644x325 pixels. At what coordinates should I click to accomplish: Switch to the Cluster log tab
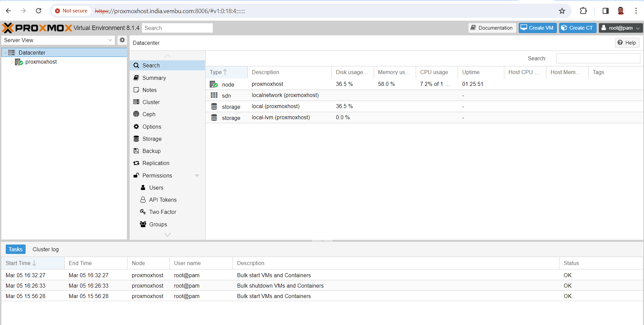(45, 249)
